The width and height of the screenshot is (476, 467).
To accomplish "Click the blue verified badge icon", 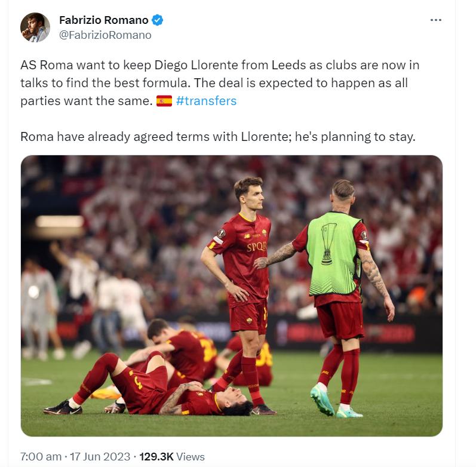I will pyautogui.click(x=157, y=20).
